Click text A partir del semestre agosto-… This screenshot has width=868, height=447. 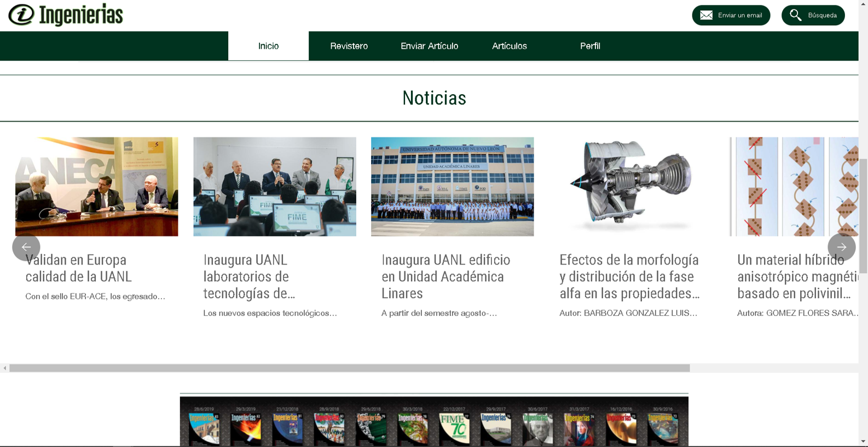(439, 313)
